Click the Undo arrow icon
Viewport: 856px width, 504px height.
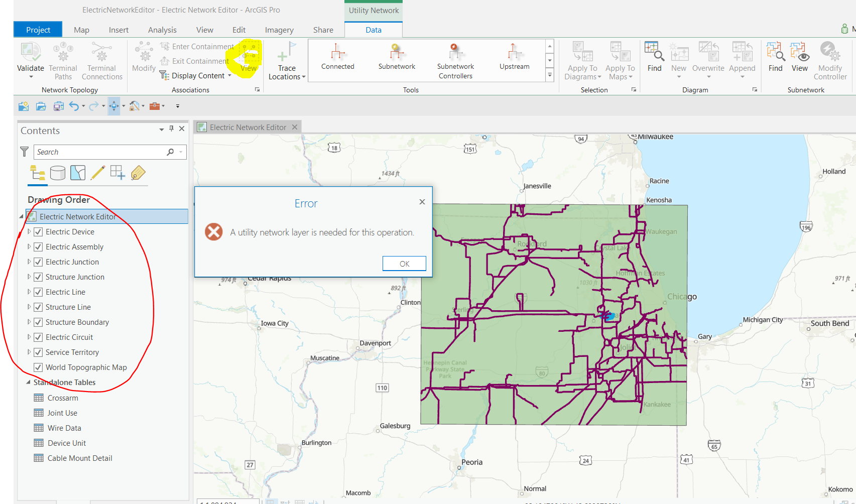74,106
